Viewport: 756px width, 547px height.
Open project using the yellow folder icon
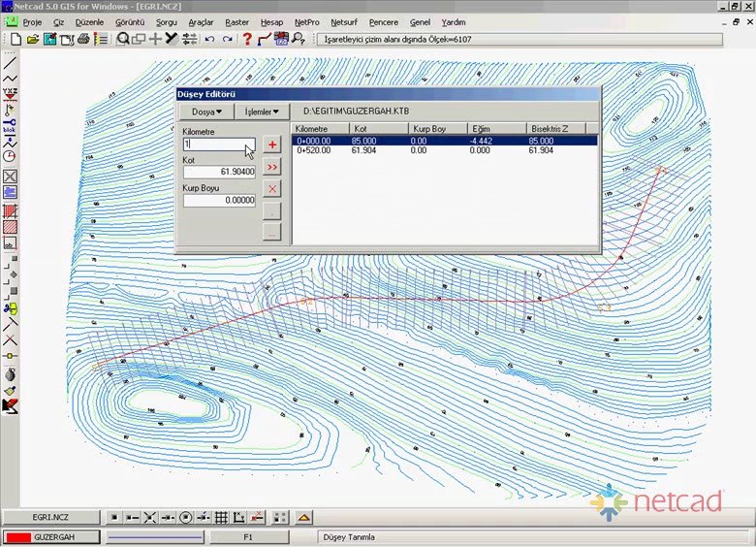point(32,39)
